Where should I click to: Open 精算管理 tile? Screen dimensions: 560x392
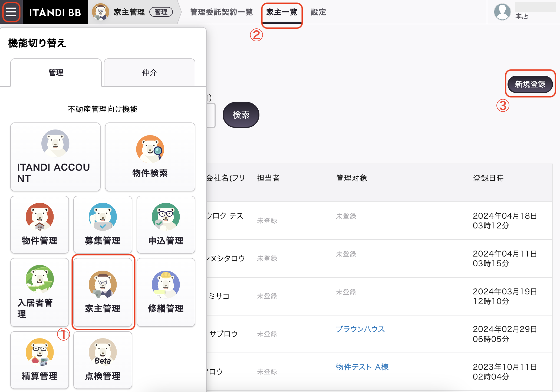pos(39,360)
